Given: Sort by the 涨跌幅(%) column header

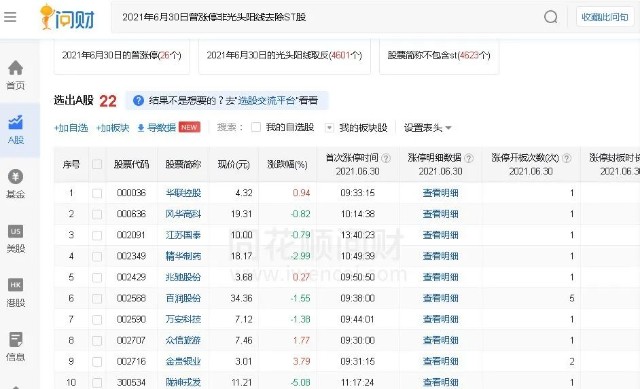Looking at the screenshot, I should coord(287,164).
